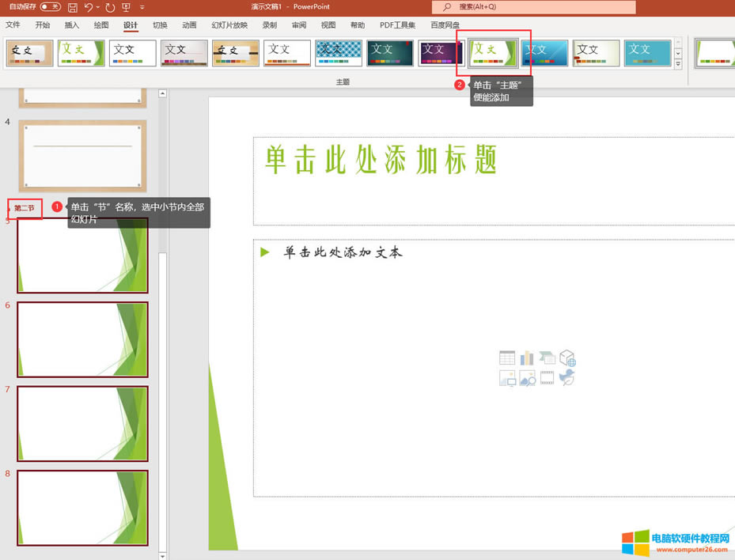Viewport: 735px width, 560px height.
Task: Switch to the 切换 transitions tab
Action: point(160,25)
